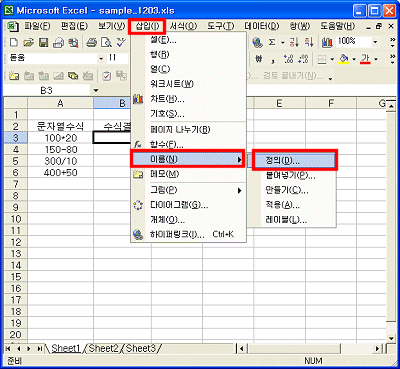Select column E header

click(279, 103)
